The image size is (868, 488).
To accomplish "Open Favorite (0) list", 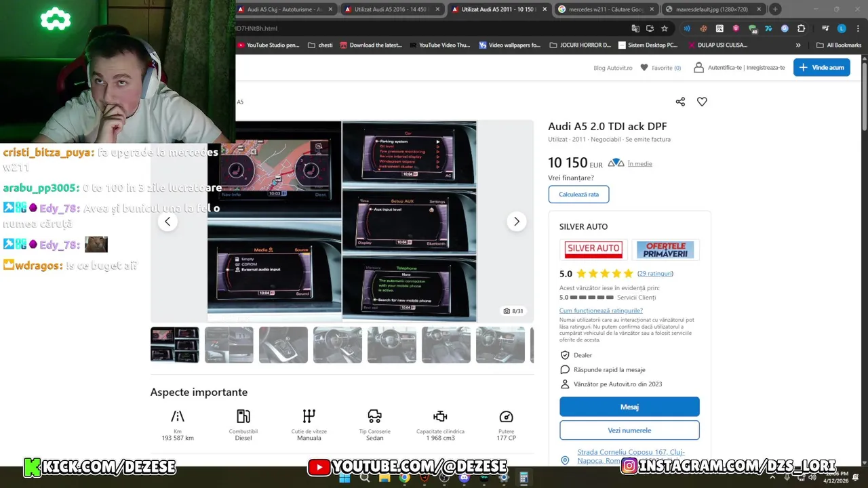I will [660, 68].
